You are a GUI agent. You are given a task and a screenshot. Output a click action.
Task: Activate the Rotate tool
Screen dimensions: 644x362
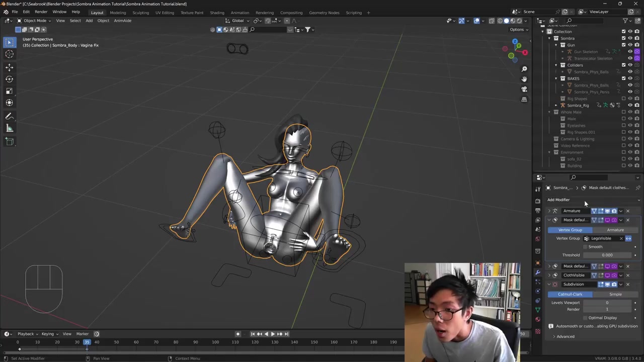point(9,79)
